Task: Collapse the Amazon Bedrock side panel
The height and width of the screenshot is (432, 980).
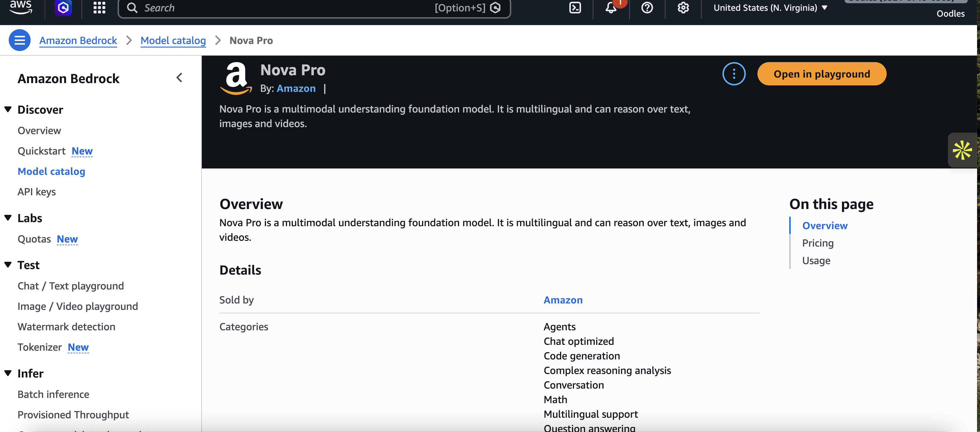Action: (x=180, y=78)
